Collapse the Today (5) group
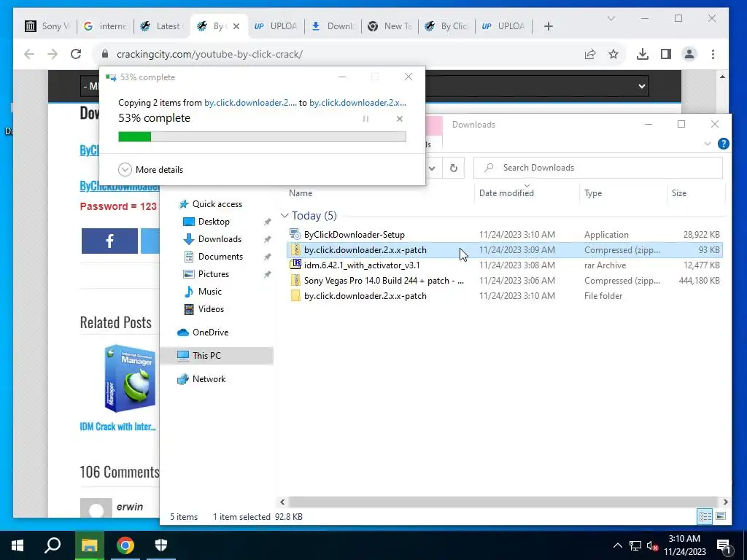747x560 pixels. (x=285, y=216)
